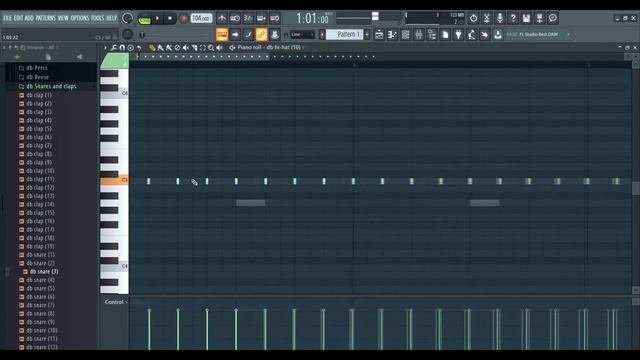Open the OPTIONS menu
The width and height of the screenshot is (640, 360).
(80, 18)
